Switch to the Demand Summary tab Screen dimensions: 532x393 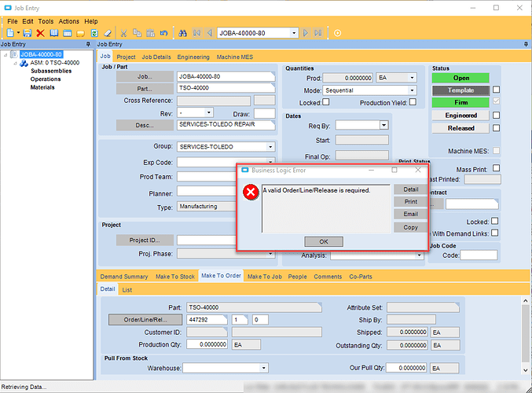pos(124,277)
